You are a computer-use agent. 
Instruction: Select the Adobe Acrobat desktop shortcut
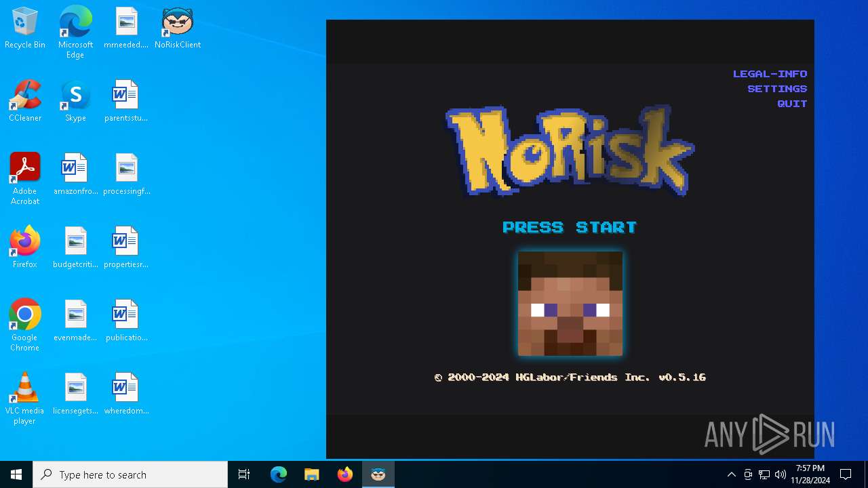(x=25, y=179)
